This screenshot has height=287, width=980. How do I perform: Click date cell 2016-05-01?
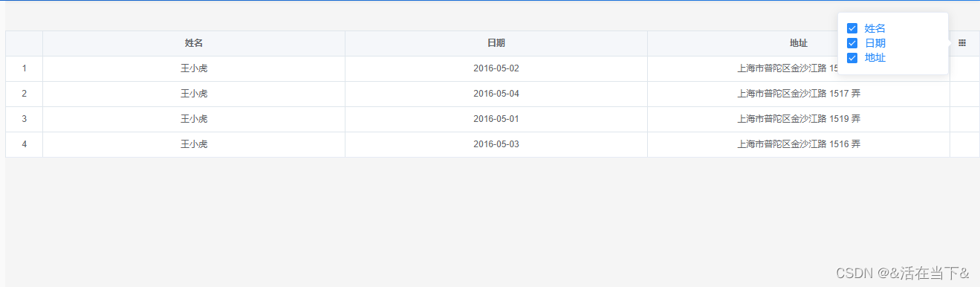pos(496,119)
